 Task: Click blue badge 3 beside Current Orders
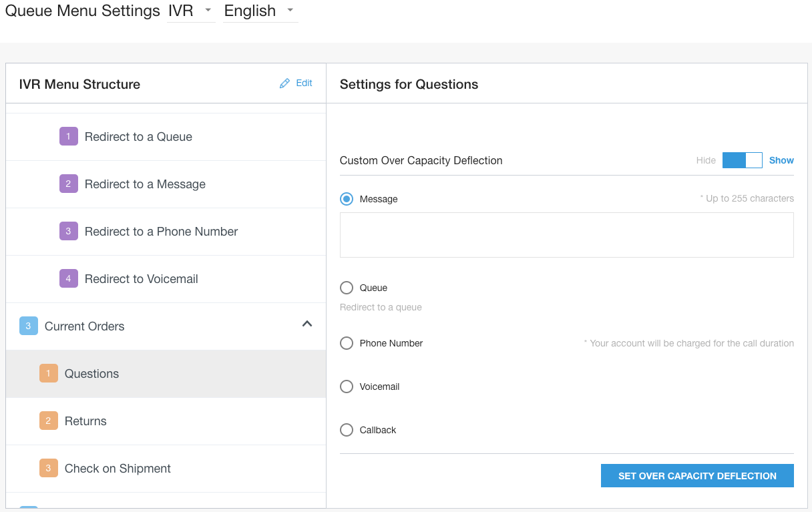(28, 326)
